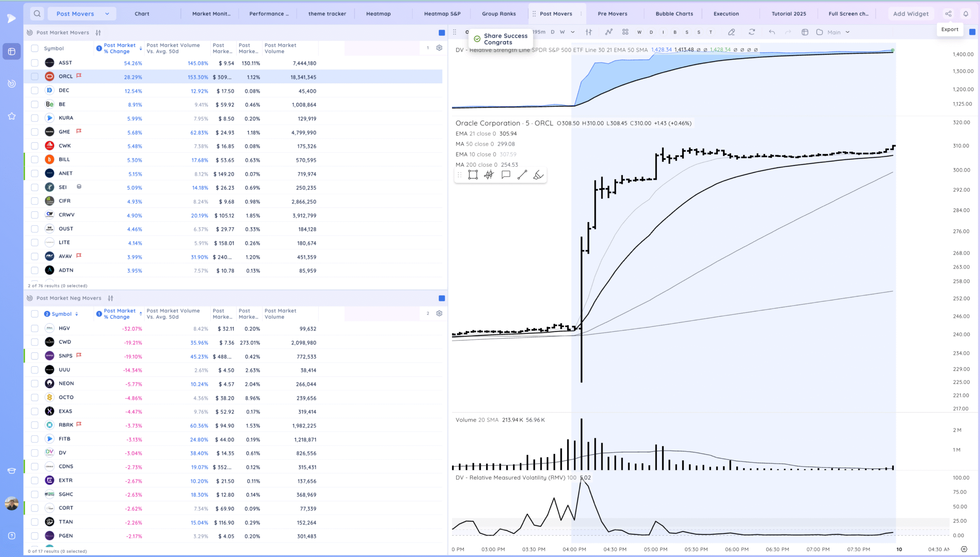
Task: Check the HGV row checkbox
Action: click(34, 328)
